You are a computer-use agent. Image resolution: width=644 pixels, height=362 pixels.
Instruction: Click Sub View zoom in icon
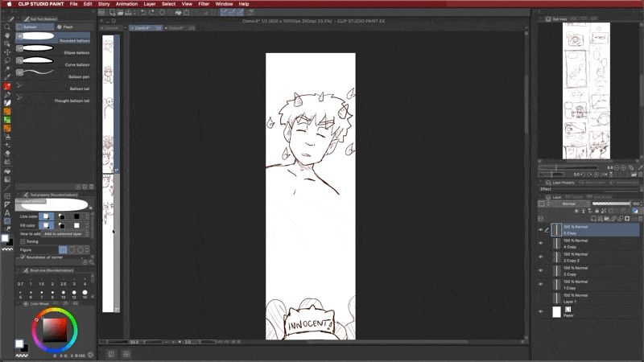pos(623,167)
